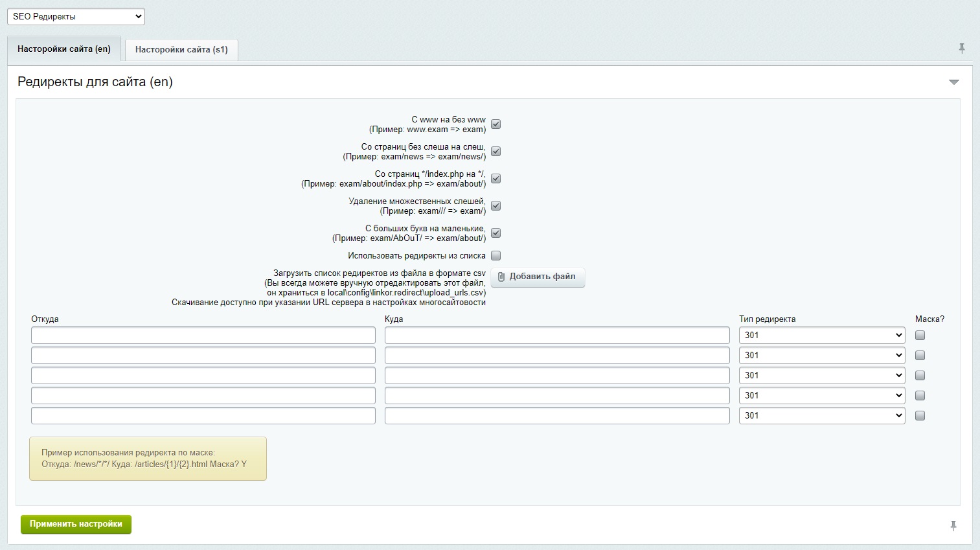
Task: Toggle the */index.php на */ redirect checkbox
Action: point(496,178)
